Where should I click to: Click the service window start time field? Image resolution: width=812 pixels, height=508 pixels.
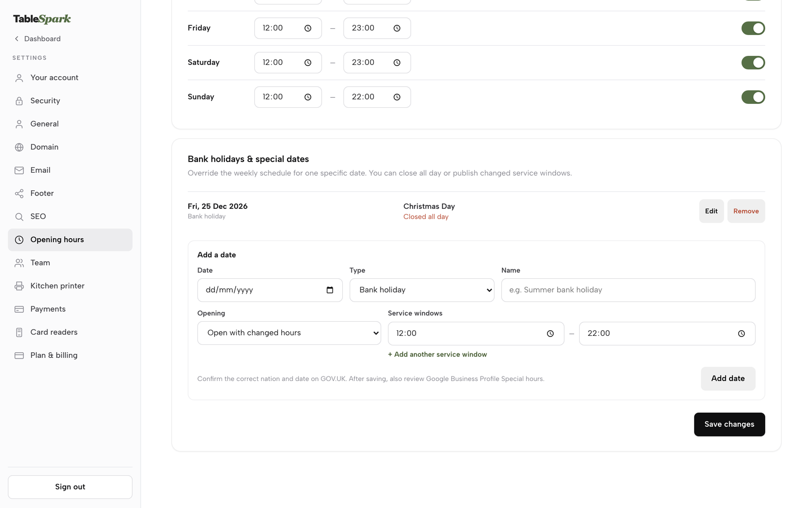click(x=476, y=334)
